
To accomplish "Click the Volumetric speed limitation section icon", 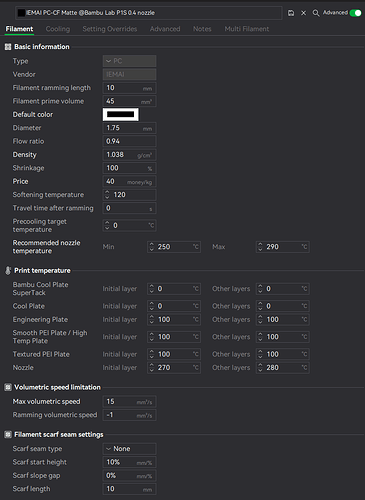I will [8, 387].
